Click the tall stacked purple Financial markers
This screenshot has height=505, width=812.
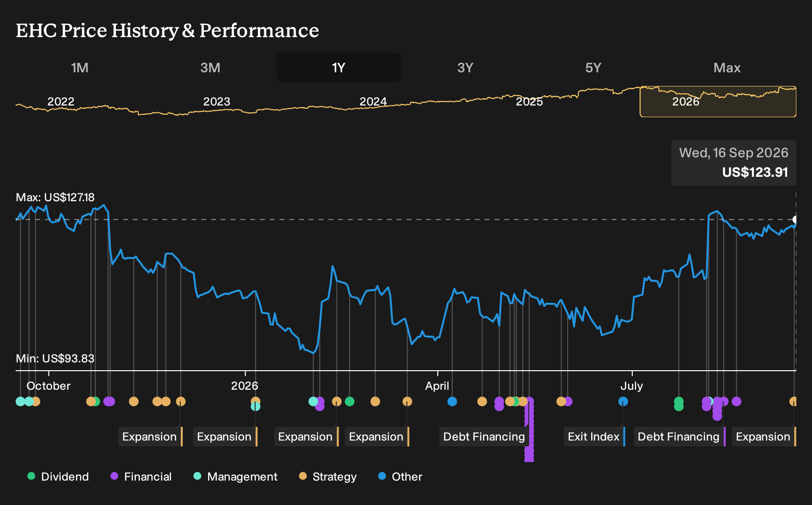click(529, 430)
